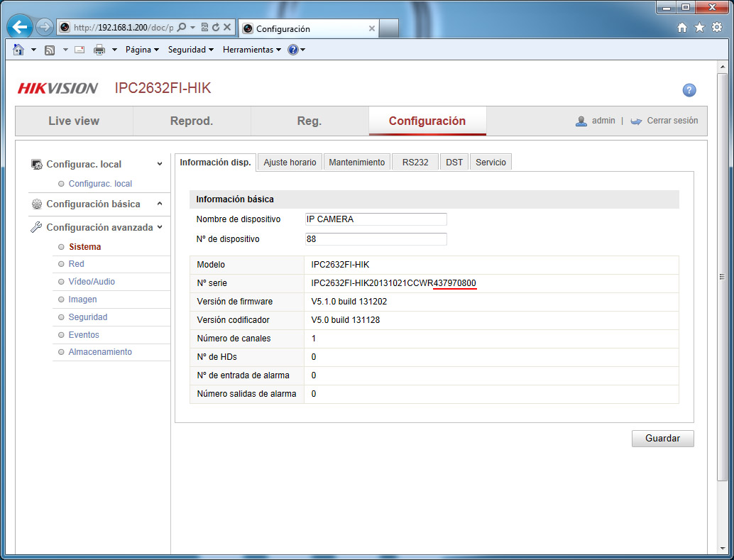This screenshot has height=560, width=734.
Task: Select Sistema in the sidebar
Action: pos(84,247)
